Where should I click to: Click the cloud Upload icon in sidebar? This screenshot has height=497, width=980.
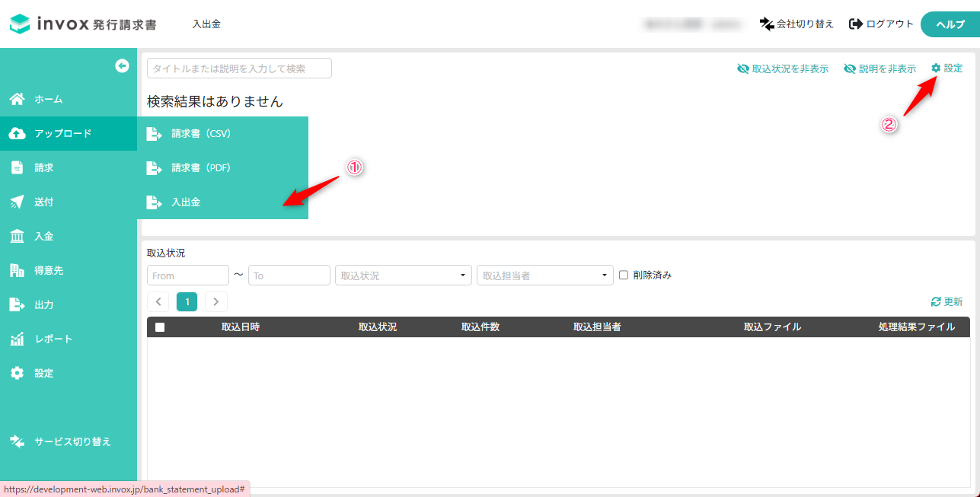pyautogui.click(x=17, y=134)
